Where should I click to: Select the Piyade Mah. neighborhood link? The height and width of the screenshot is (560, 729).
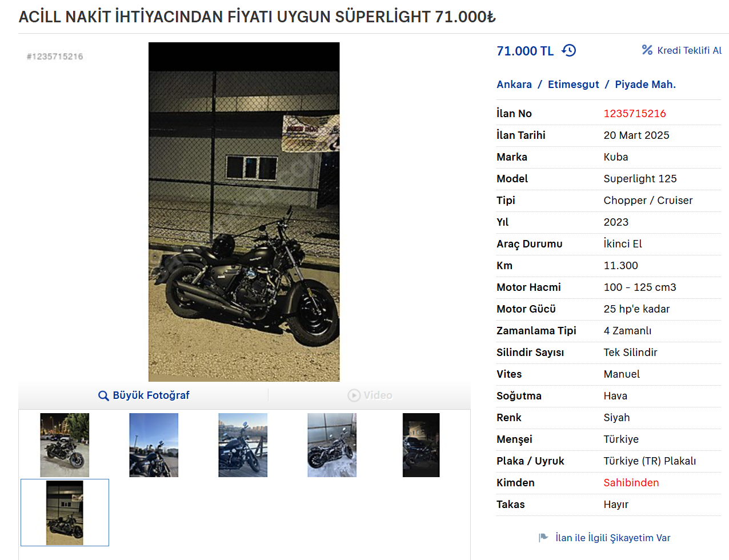[645, 85]
